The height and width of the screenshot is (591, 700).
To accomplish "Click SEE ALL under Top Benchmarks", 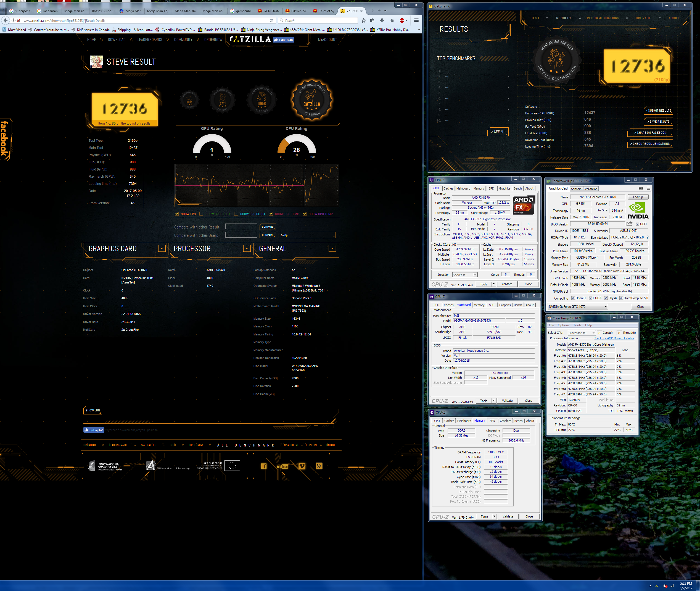I will pos(498,132).
